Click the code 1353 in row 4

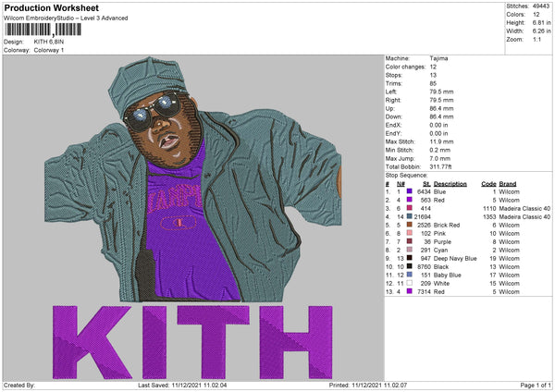(489, 216)
